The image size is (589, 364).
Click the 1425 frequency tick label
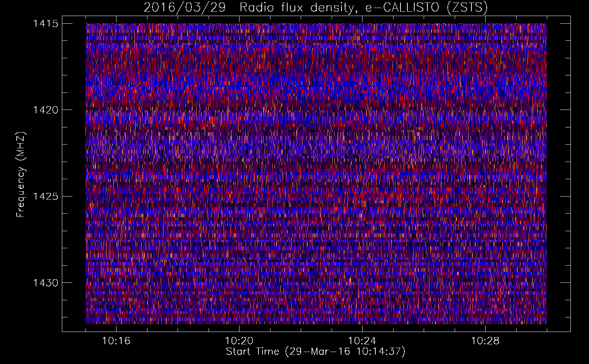46,197
